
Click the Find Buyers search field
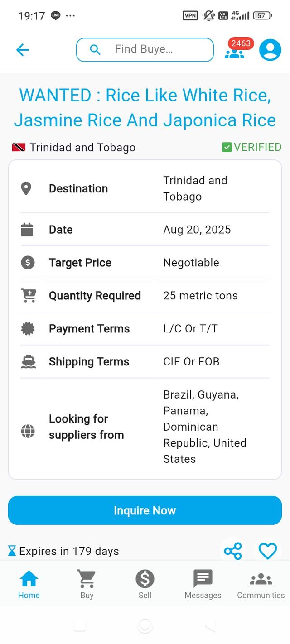(x=145, y=50)
